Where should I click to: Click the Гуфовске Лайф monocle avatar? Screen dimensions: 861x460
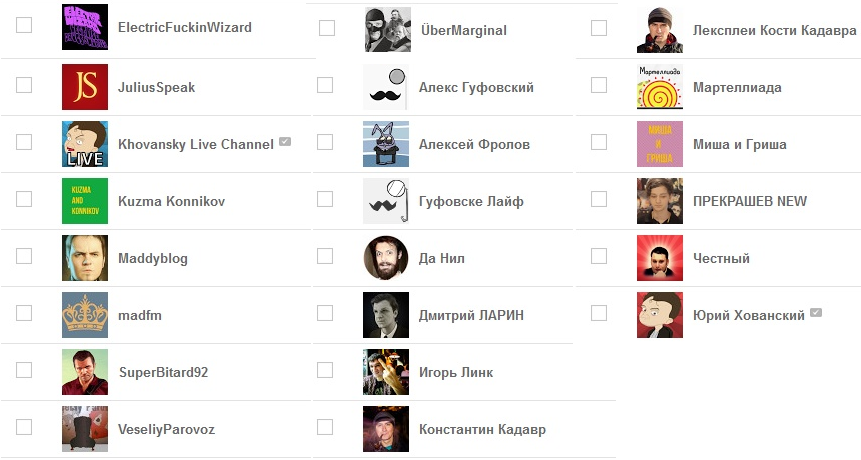click(385, 201)
